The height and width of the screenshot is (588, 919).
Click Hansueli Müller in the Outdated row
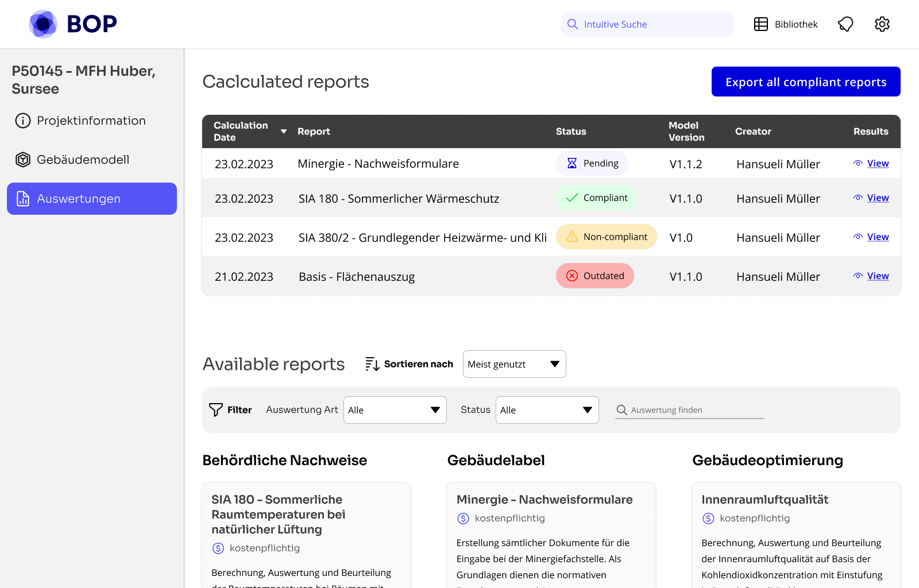(778, 277)
